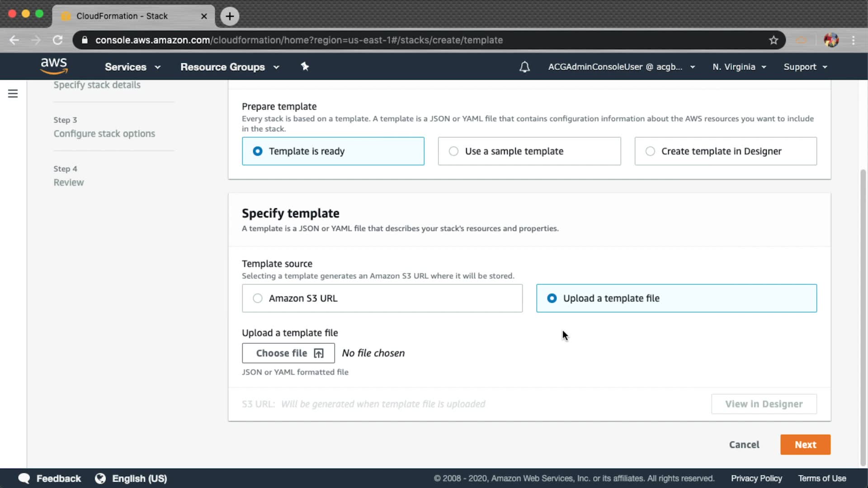Open a new browser tab
The image size is (868, 488).
coord(230,16)
